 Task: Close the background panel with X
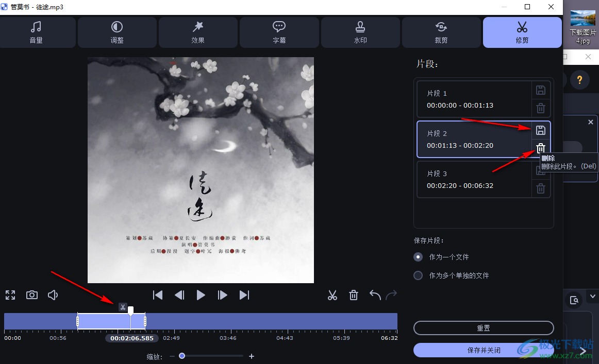point(591,122)
